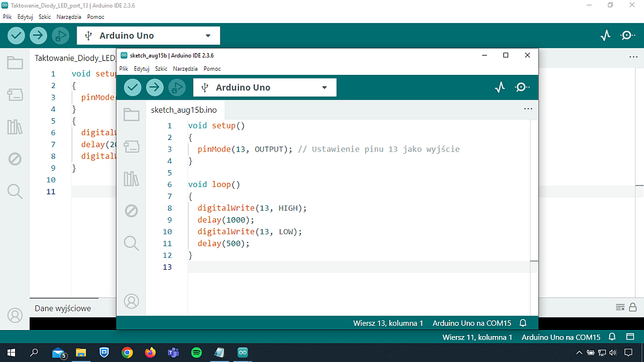The width and height of the screenshot is (644, 362).
Task: Open Sketchbook in Taktowanie_Diody sidebar
Action: click(x=14, y=63)
